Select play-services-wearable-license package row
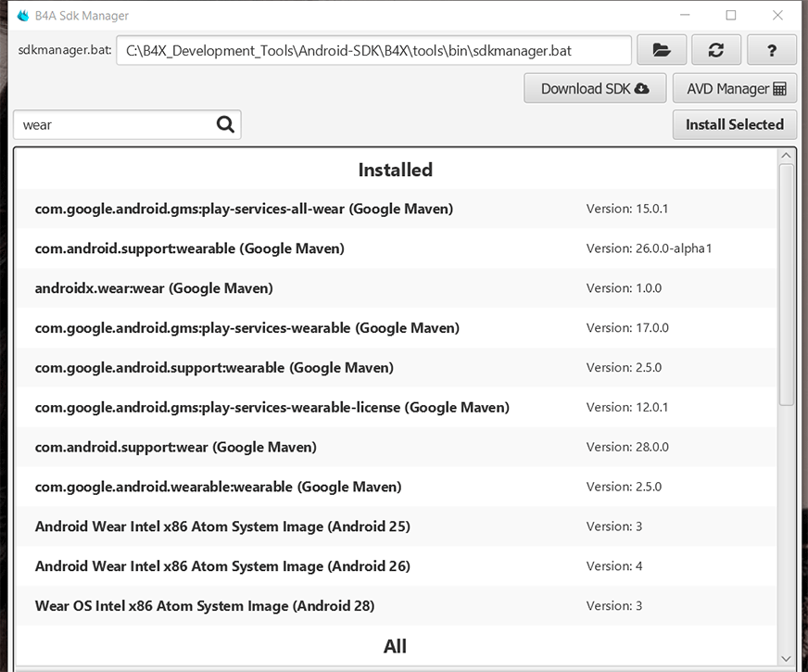Screen dimensions: 808x672 271,408
